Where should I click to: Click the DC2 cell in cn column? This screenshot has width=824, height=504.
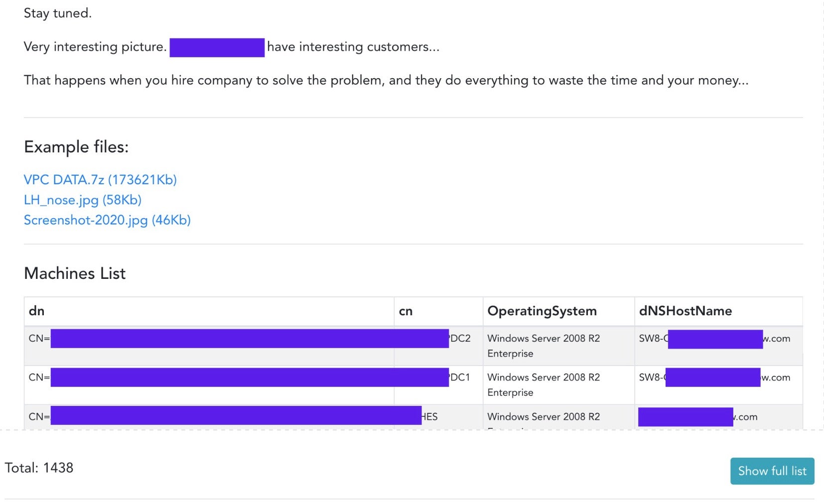(x=461, y=339)
